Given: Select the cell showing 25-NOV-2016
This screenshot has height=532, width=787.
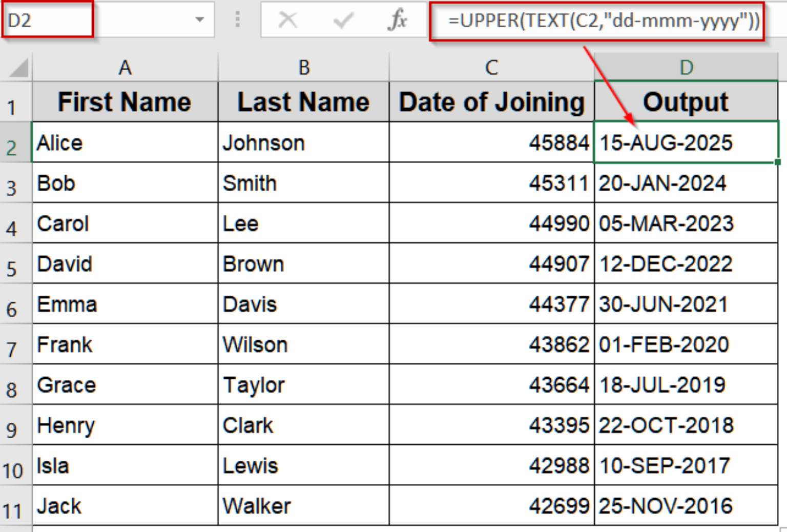Looking at the screenshot, I should (x=687, y=506).
